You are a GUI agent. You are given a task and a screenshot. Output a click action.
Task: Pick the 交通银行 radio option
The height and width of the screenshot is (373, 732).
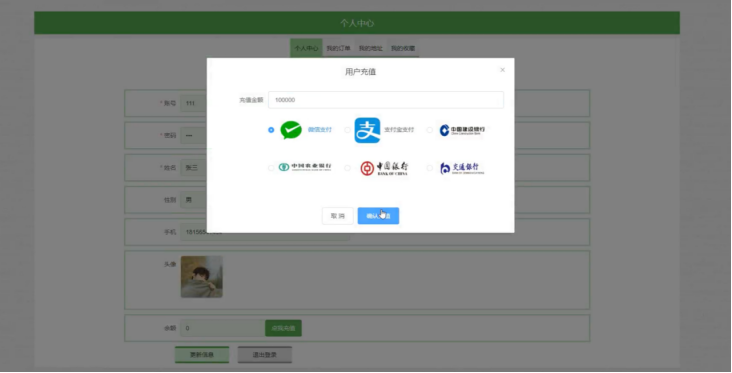[x=429, y=168]
